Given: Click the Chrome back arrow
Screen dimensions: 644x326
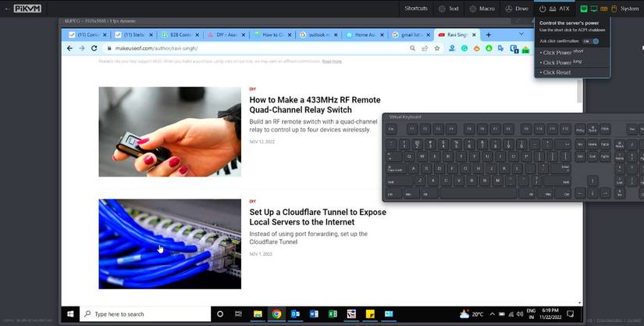Looking at the screenshot, I should 69,48.
